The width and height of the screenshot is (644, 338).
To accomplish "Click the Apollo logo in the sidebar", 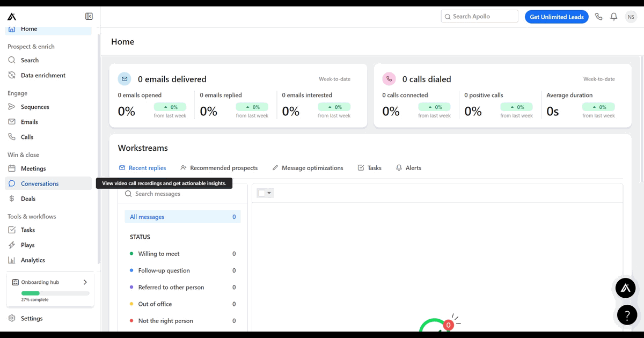I will (12, 17).
